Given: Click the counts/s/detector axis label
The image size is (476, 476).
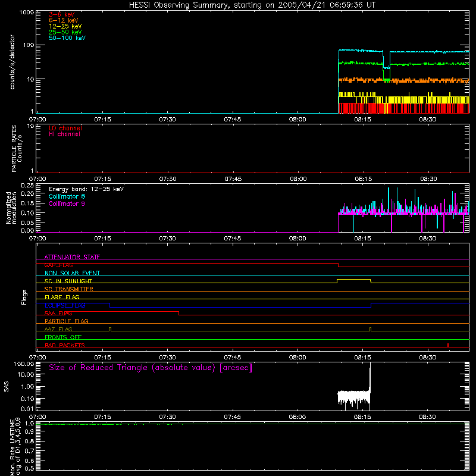Looking at the screenshot, I should pyautogui.click(x=12, y=62).
